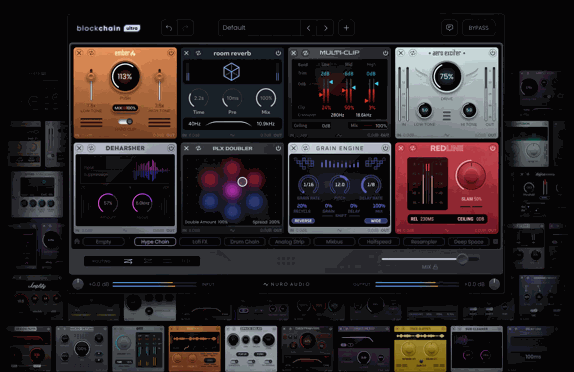Open the Default preset name dropdown
The image size is (574, 372).
pyautogui.click(x=259, y=28)
